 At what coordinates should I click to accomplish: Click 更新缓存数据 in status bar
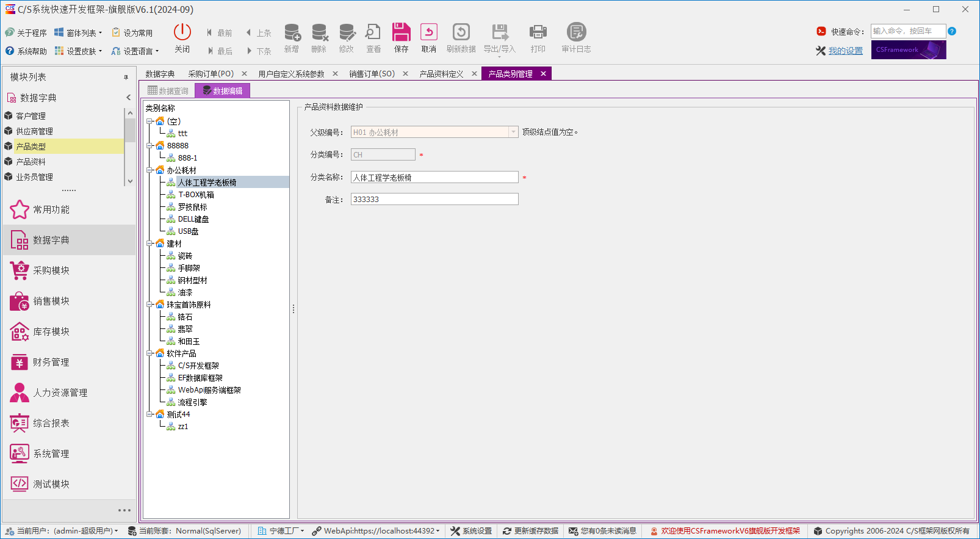530,531
